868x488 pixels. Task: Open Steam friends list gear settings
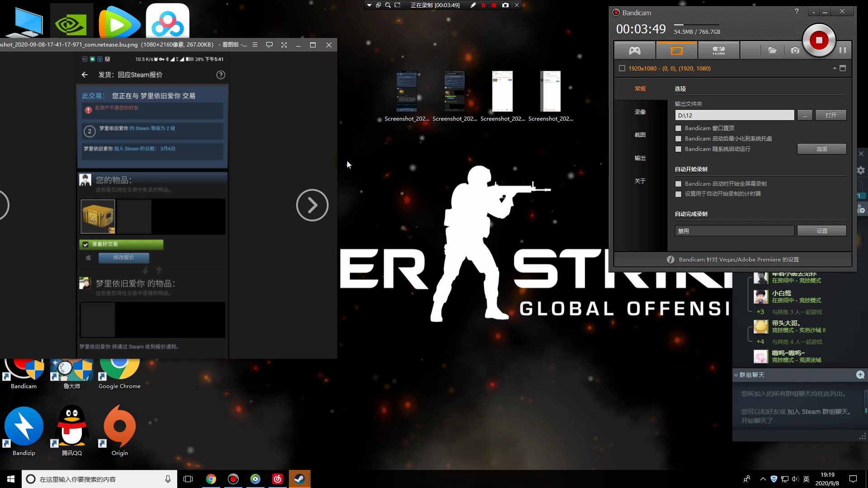pyautogui.click(x=861, y=170)
